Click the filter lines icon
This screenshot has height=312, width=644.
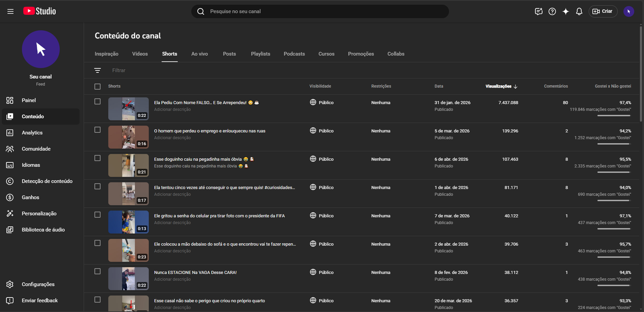[97, 70]
